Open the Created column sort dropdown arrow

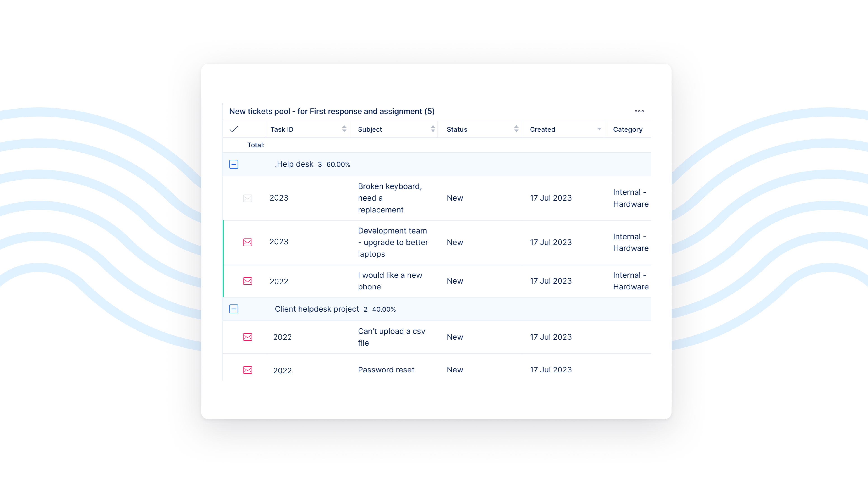click(599, 129)
